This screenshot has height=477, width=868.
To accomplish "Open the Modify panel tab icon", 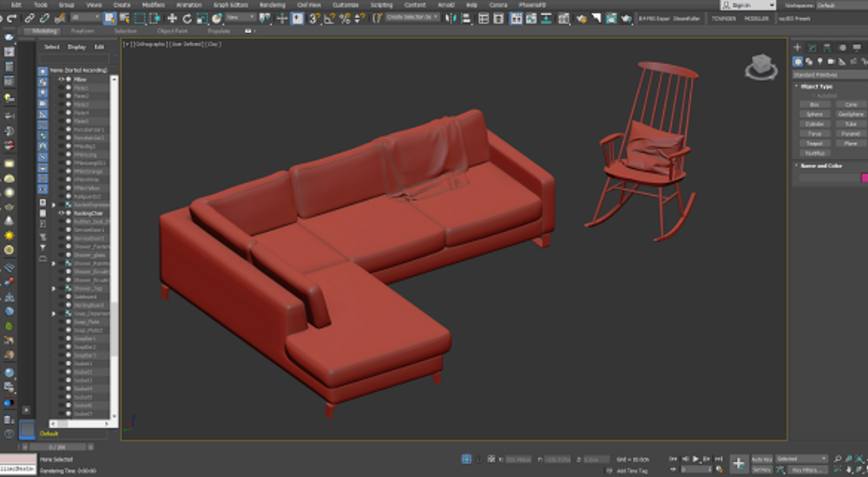I will tap(812, 48).
